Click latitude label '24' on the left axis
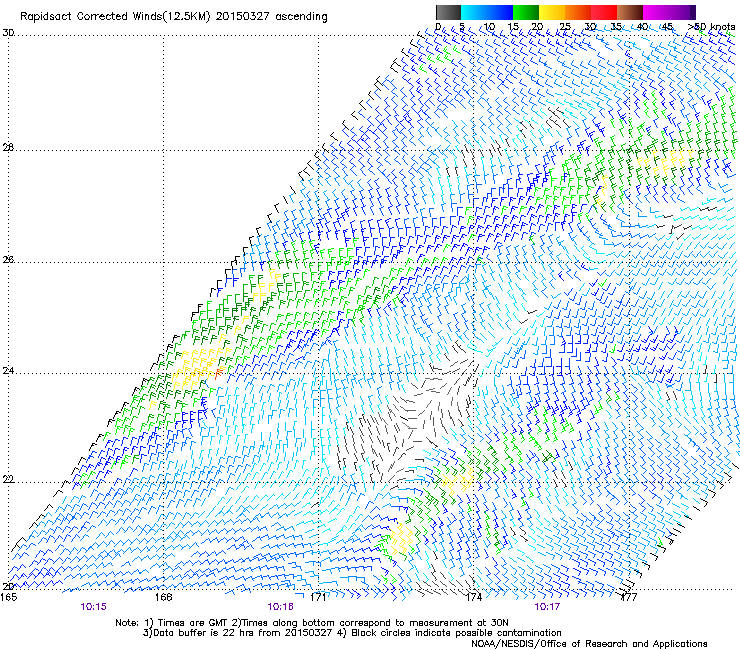This screenshot has width=740, height=650. pyautogui.click(x=8, y=371)
